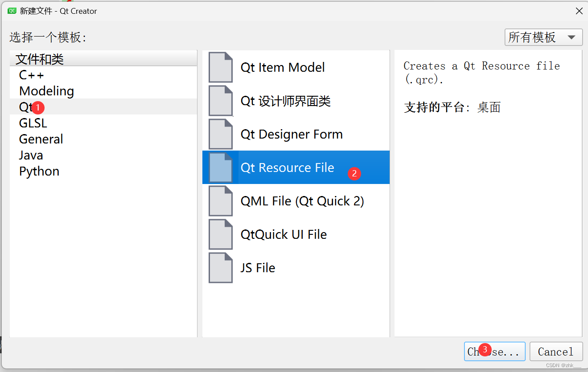Choose the QtQuick UI File label

tap(284, 234)
